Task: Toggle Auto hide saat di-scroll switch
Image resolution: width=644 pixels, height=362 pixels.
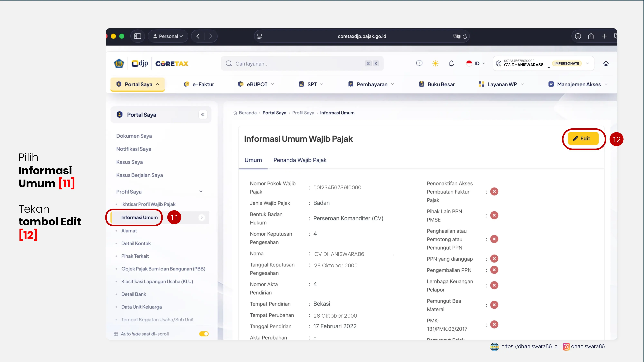Action: [x=204, y=334]
